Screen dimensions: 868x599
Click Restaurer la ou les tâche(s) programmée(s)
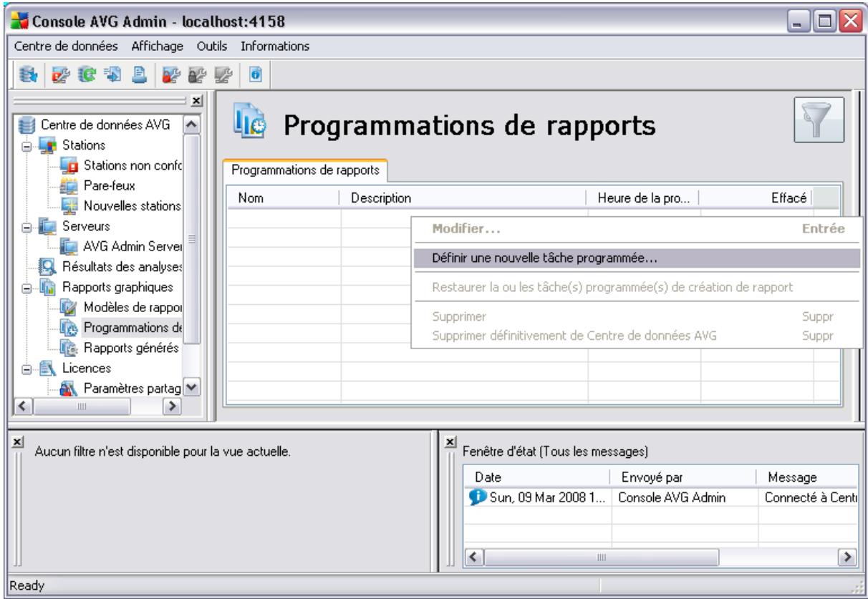coord(636,288)
